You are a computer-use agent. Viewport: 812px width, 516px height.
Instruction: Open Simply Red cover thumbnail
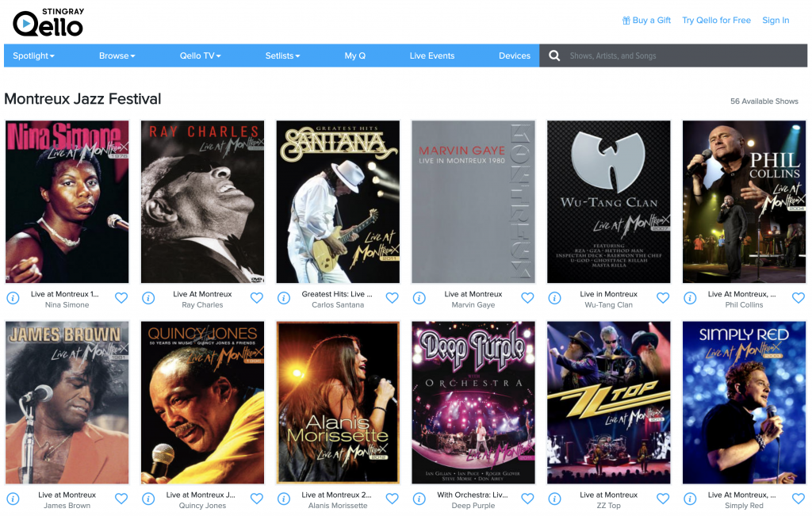(744, 403)
